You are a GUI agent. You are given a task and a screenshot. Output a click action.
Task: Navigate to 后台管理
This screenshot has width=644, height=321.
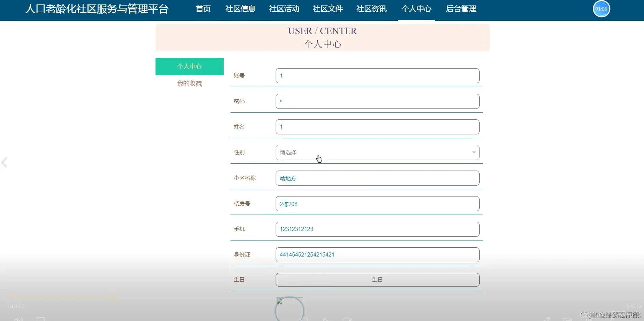(x=460, y=9)
